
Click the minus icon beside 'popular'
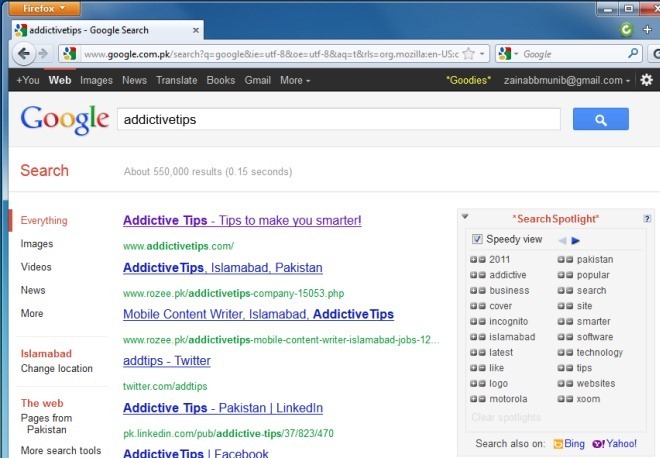point(570,275)
